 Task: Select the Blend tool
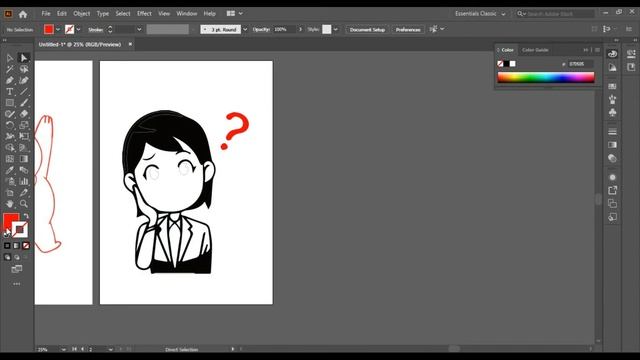click(24, 170)
